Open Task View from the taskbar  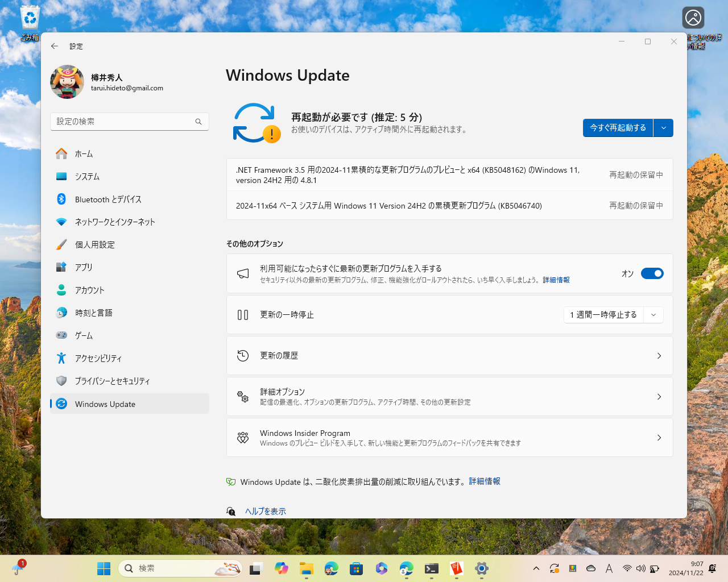point(257,568)
